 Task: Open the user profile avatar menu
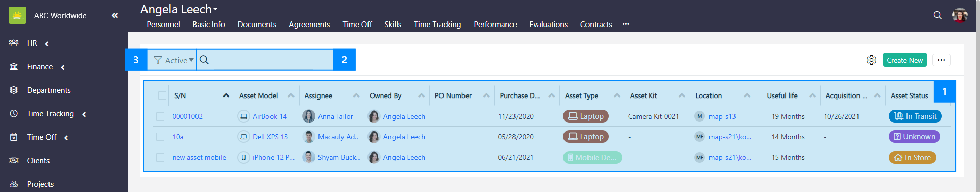(960, 15)
